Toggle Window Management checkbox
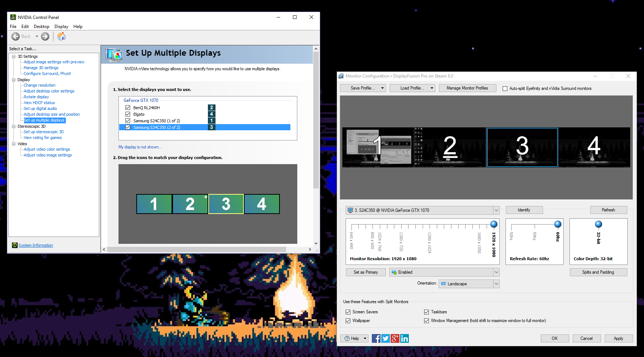This screenshot has width=644, height=357. pyautogui.click(x=426, y=321)
